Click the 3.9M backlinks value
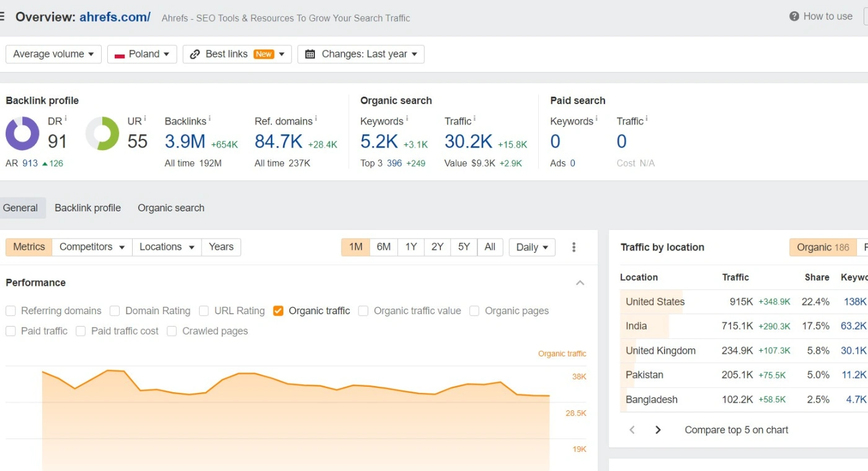Viewport: 868px width, 471px height. (185, 142)
